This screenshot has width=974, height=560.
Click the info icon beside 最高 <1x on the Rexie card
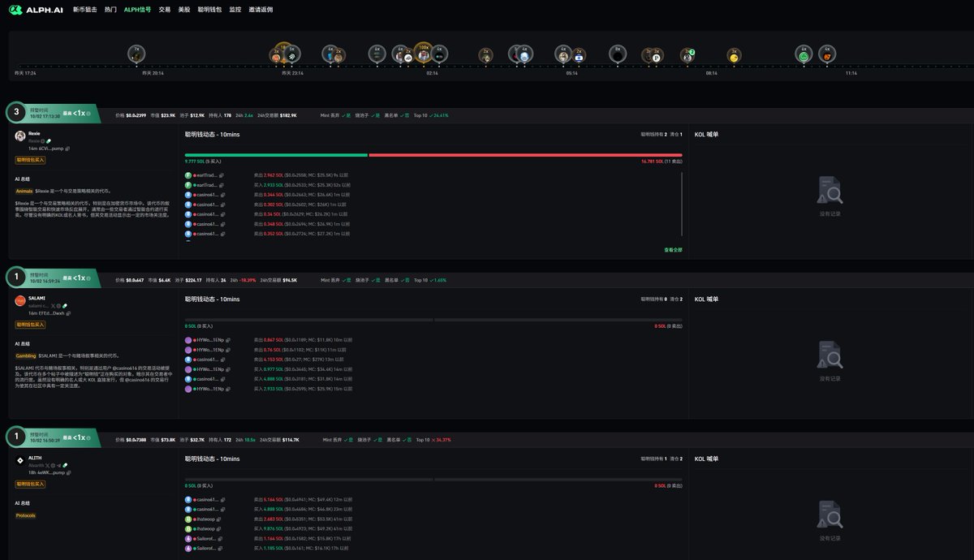[88, 114]
